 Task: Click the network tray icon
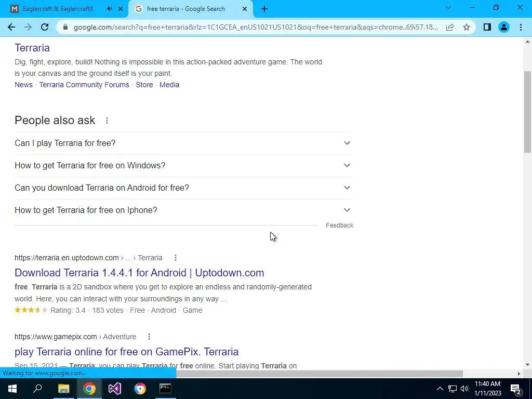(x=453, y=389)
